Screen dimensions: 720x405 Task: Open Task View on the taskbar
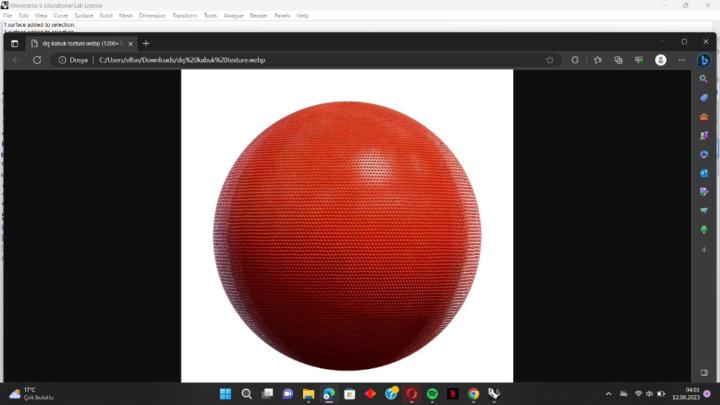pos(267,394)
